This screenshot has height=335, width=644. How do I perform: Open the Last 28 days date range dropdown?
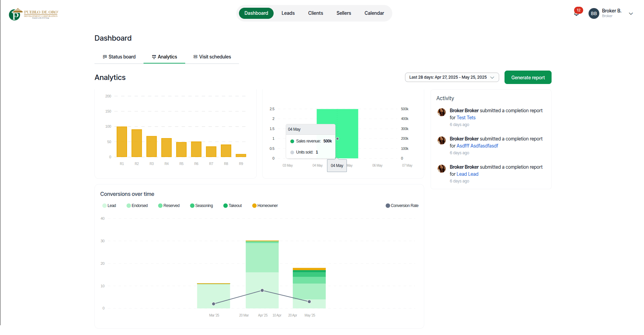pyautogui.click(x=451, y=77)
